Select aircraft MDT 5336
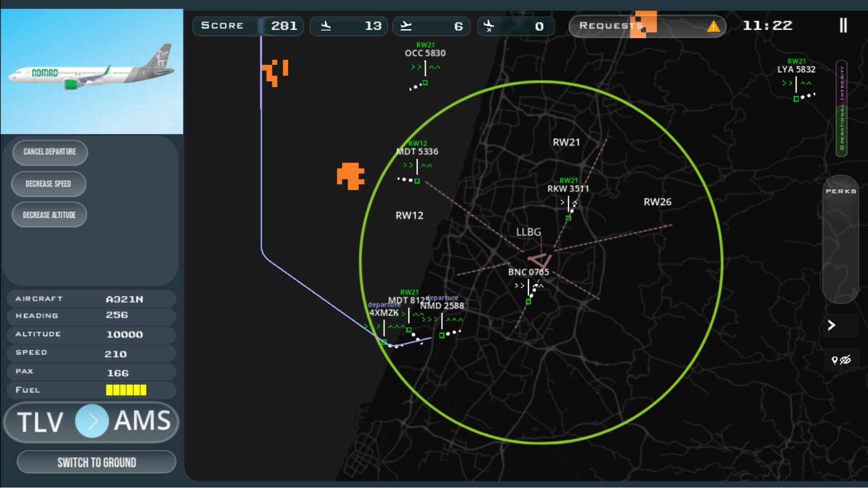The height and width of the screenshot is (488, 868). point(417,152)
